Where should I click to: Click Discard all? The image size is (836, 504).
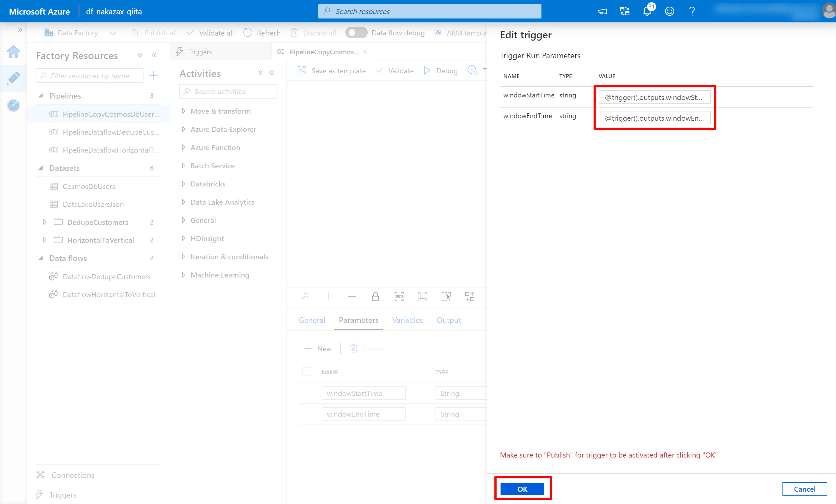pos(313,33)
